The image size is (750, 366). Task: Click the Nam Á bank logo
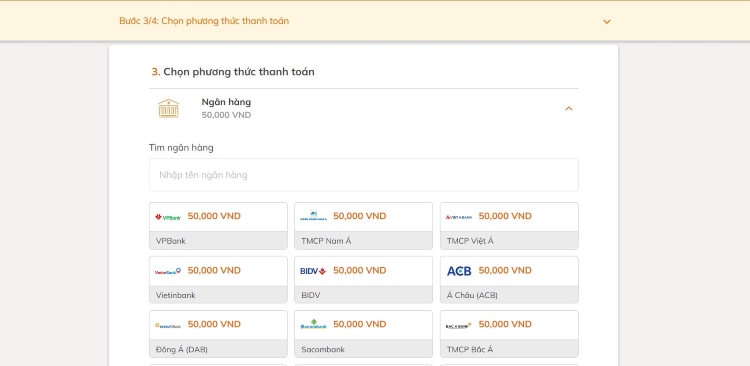313,216
